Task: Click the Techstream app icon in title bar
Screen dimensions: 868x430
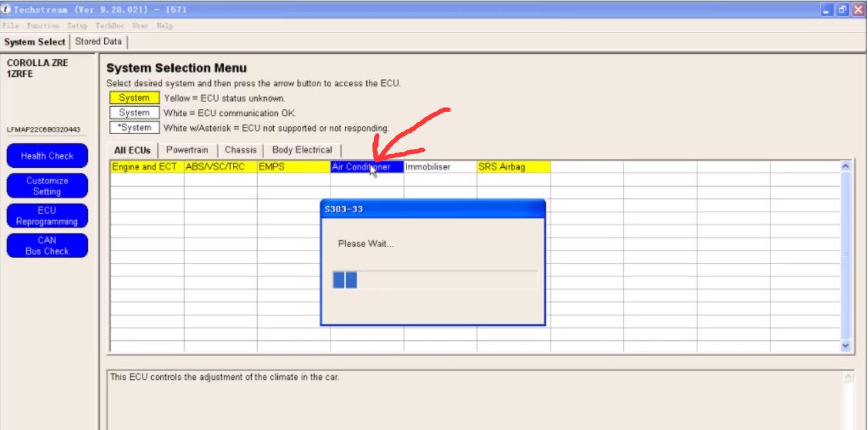Action: coord(6,10)
